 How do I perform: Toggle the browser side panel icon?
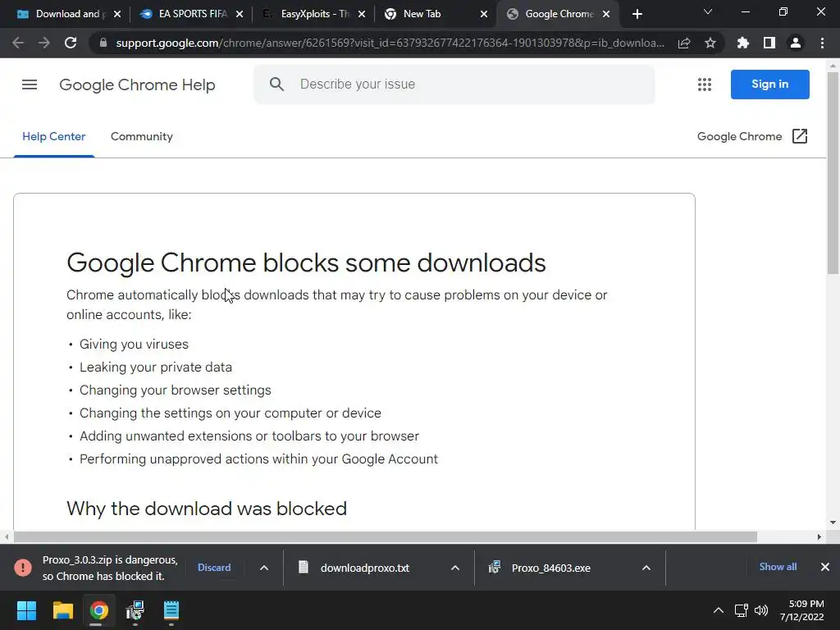769,43
